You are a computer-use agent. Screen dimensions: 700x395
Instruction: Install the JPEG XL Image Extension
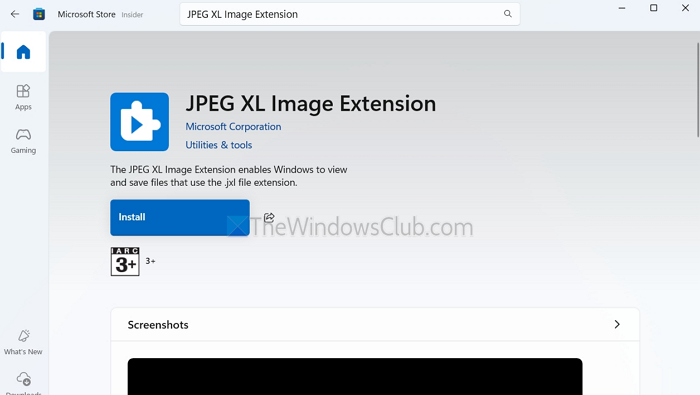(x=180, y=217)
